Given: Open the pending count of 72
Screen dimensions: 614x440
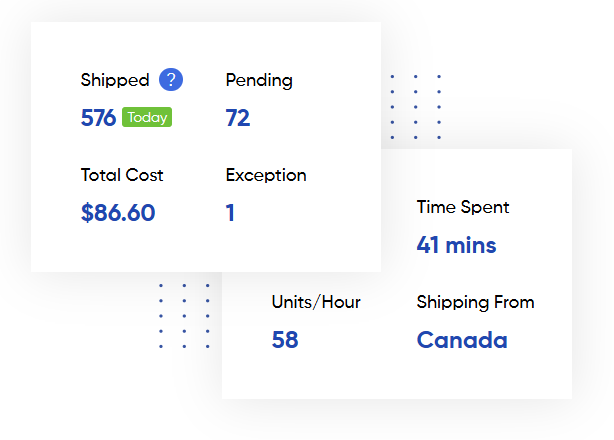Looking at the screenshot, I should pos(238,118).
